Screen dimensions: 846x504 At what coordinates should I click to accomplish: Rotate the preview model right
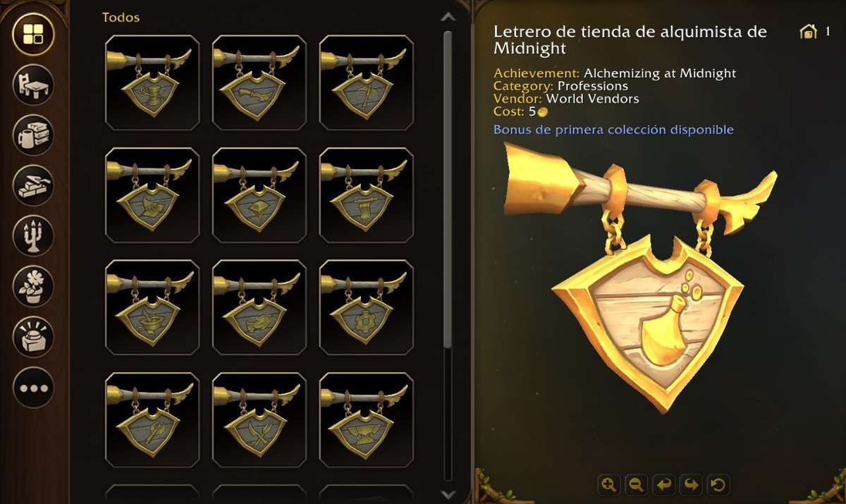[690, 484]
